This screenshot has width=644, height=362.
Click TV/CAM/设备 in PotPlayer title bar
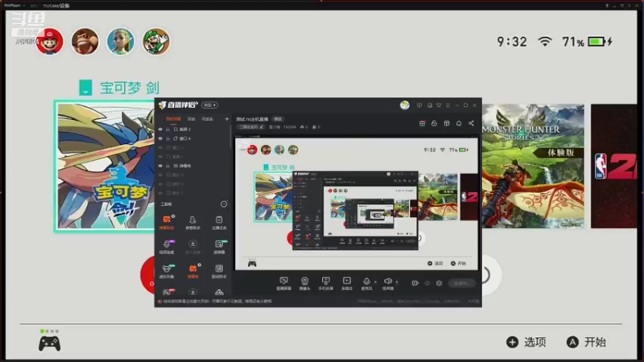click(56, 6)
